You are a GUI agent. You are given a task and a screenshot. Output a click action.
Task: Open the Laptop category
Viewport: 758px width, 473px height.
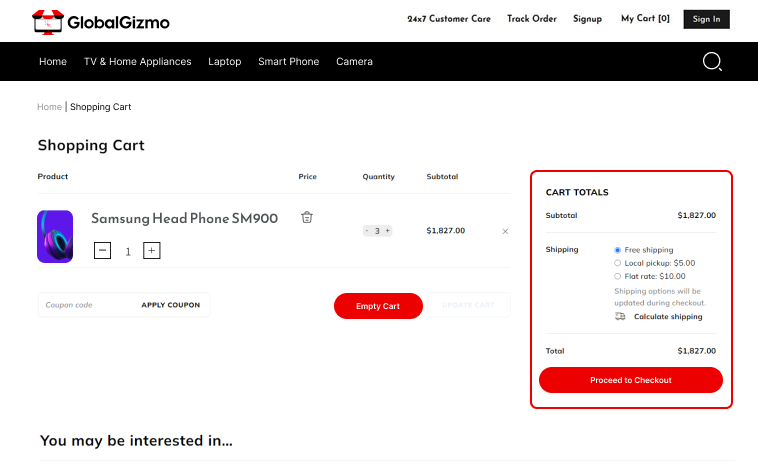pos(224,62)
